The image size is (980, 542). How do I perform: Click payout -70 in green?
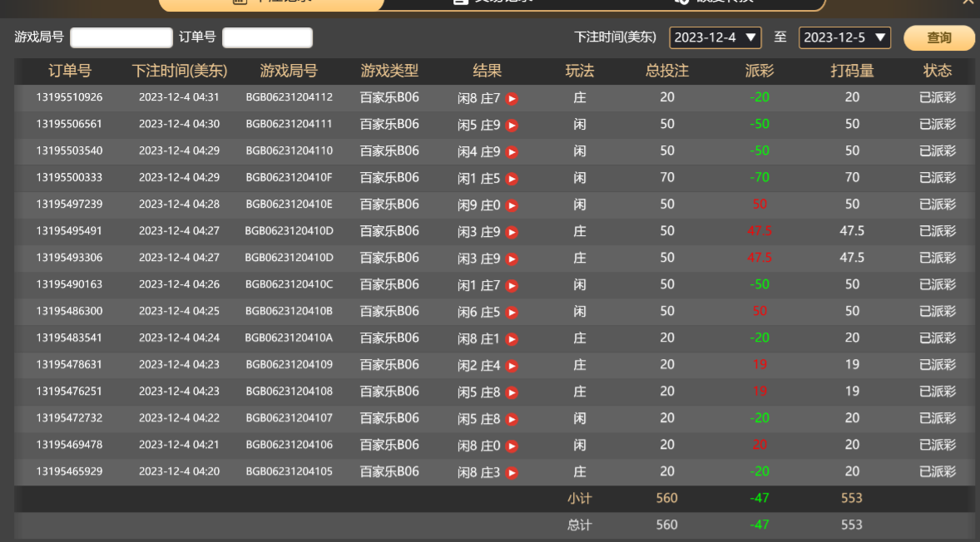(760, 178)
